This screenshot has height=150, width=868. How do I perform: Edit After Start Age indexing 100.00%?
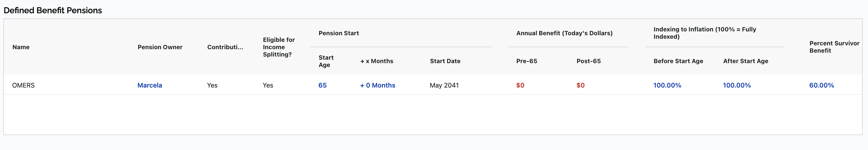tap(737, 85)
